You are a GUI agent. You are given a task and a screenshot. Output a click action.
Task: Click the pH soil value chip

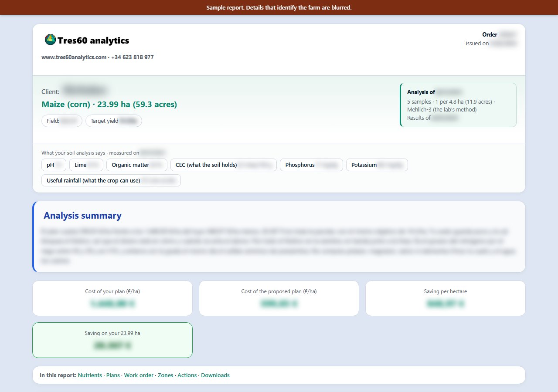[54, 165]
